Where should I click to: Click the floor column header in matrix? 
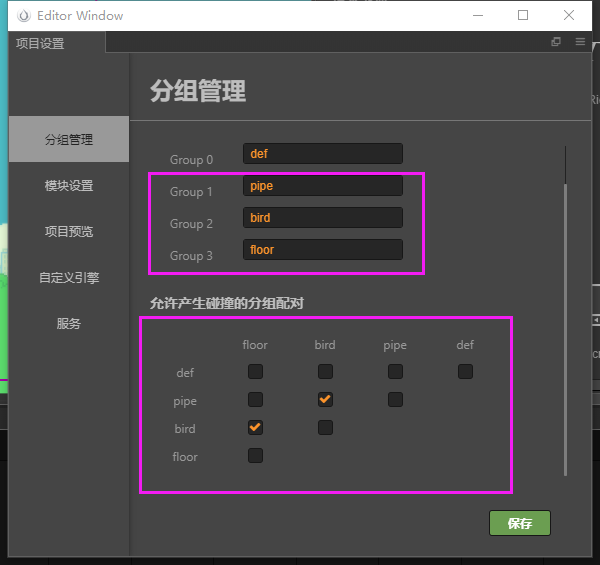click(x=255, y=345)
